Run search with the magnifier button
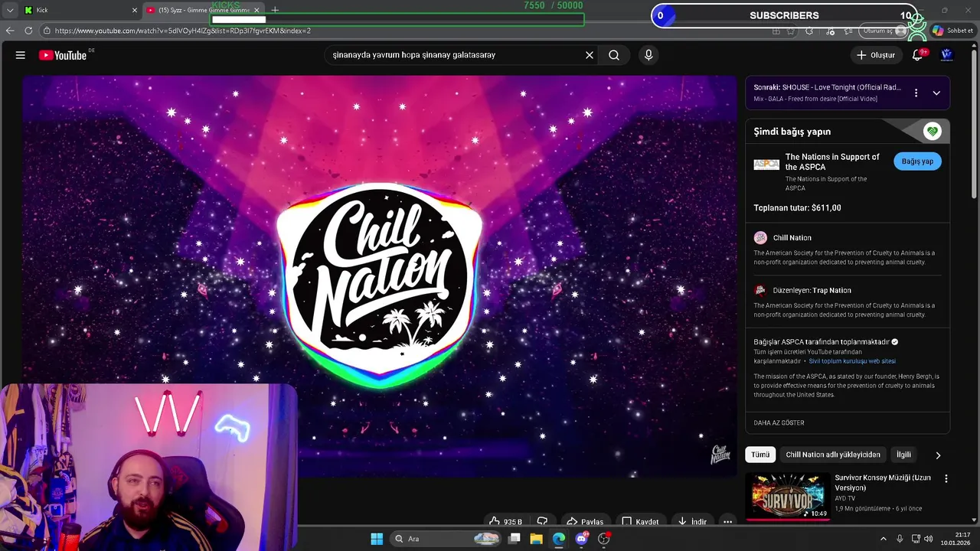 [x=614, y=55]
